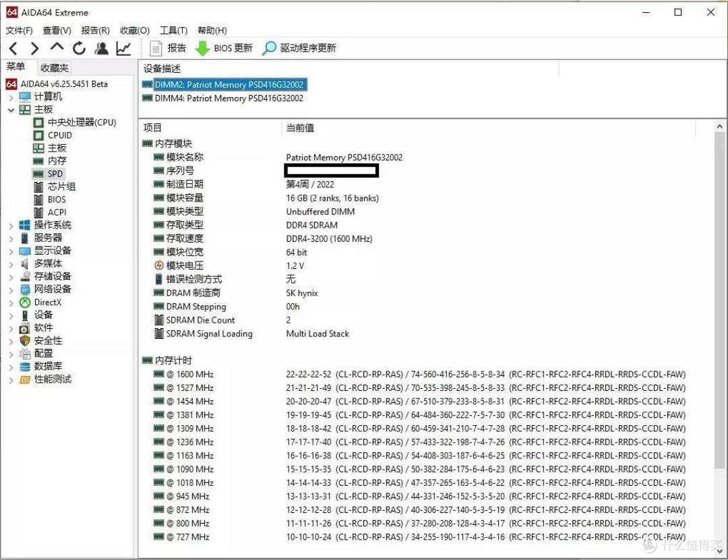Open the graph chart icon in toolbar
This screenshot has height=560, width=728.
click(123, 49)
